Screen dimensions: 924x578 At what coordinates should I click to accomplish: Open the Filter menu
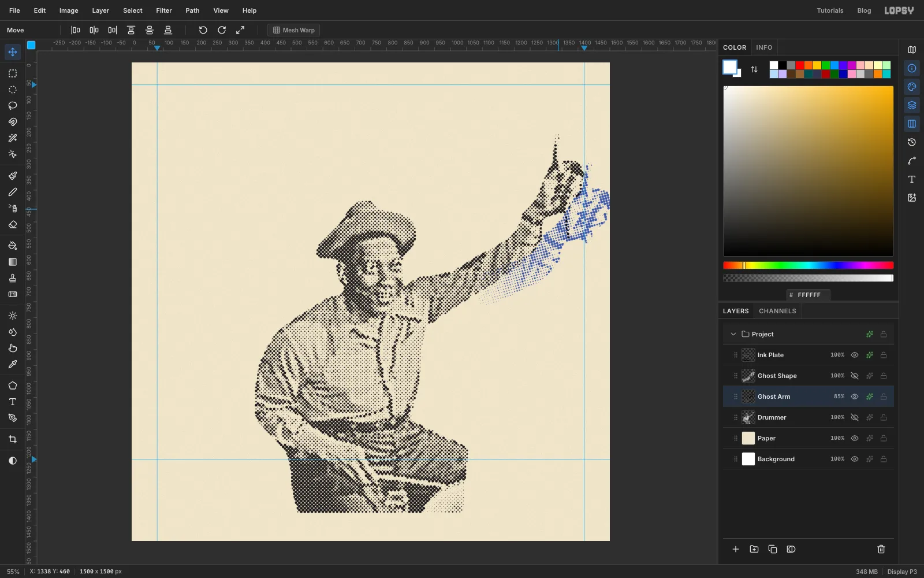(164, 10)
